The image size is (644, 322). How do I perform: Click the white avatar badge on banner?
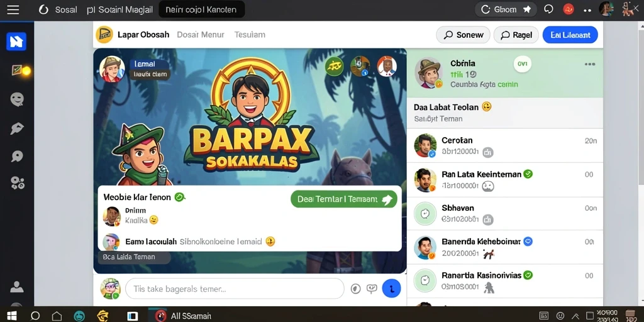pos(387,66)
